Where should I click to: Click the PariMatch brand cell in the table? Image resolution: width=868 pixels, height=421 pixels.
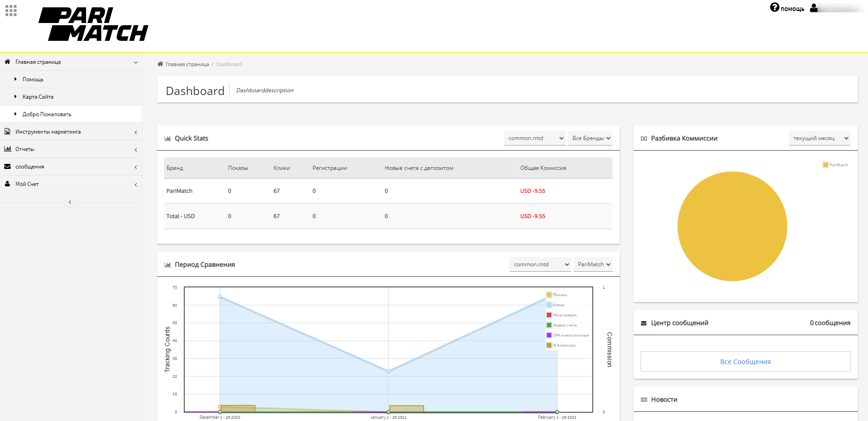pos(179,191)
